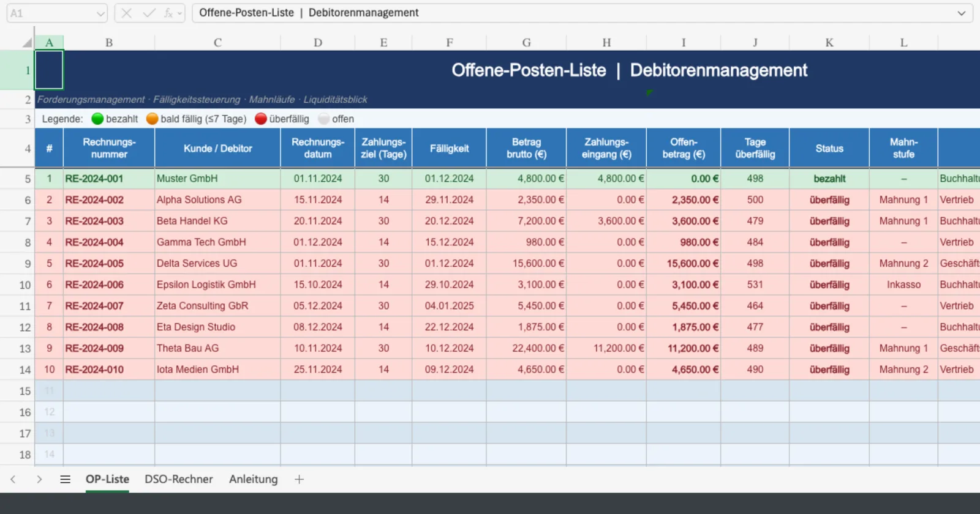Select cell Gamma Tech GmbH
Image resolution: width=980 pixels, height=514 pixels.
(217, 242)
